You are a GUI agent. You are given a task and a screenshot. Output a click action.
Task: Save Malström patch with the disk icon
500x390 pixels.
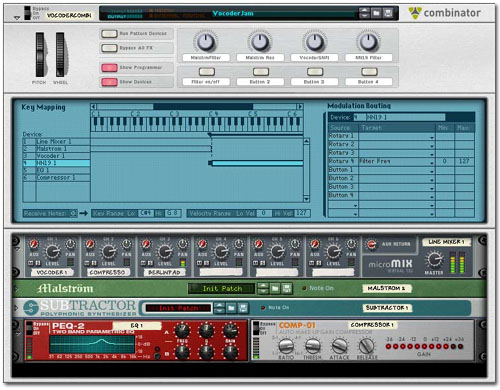coord(287,288)
